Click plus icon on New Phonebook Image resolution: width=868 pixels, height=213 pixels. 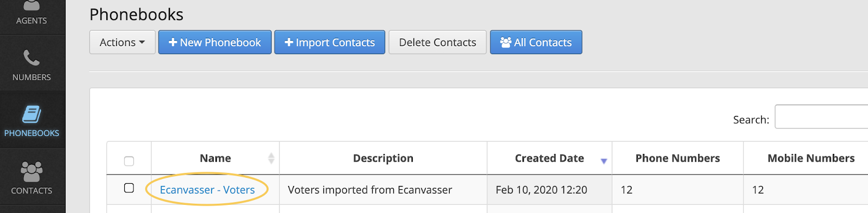173,42
